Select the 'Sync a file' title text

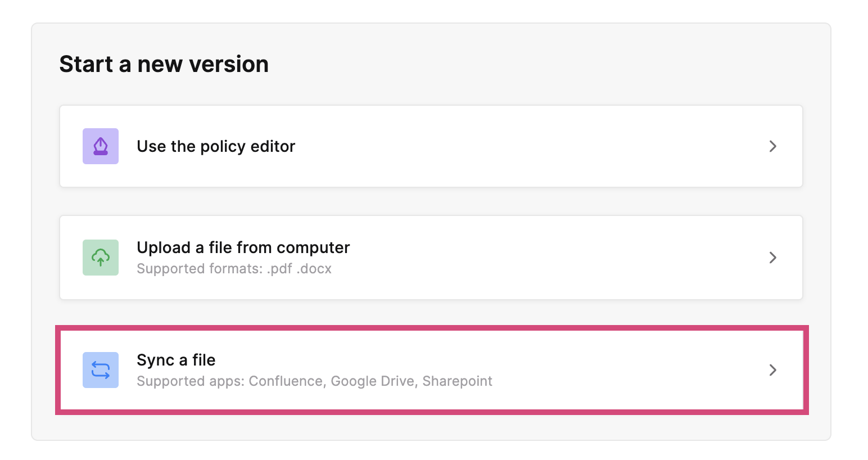[176, 360]
